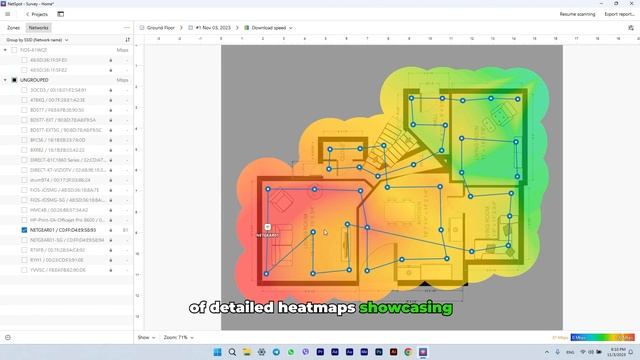Click the breadcrumb chevron after Nov 03 snapshot
Viewport: 640px width, 360px height.
tap(237, 28)
